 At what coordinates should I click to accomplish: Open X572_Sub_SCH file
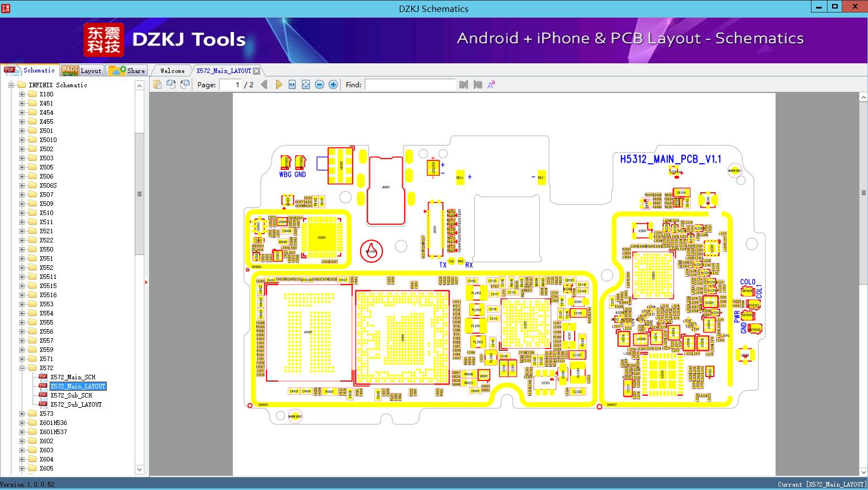[x=71, y=395]
